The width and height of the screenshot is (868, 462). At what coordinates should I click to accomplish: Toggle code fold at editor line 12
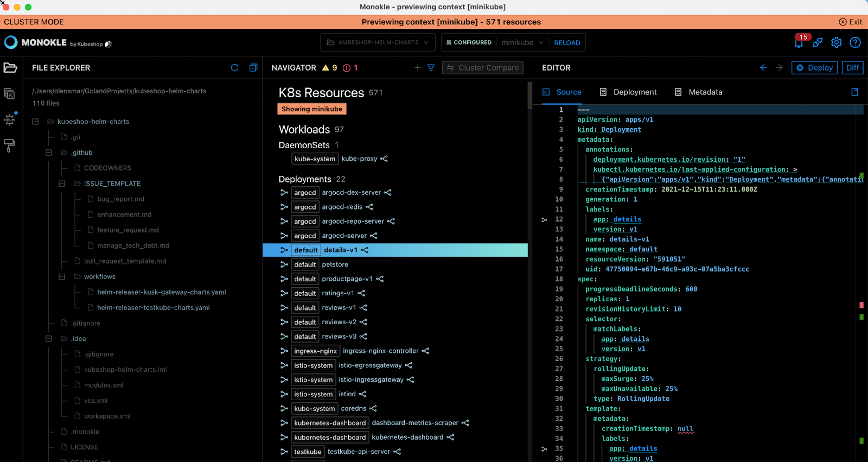click(544, 220)
